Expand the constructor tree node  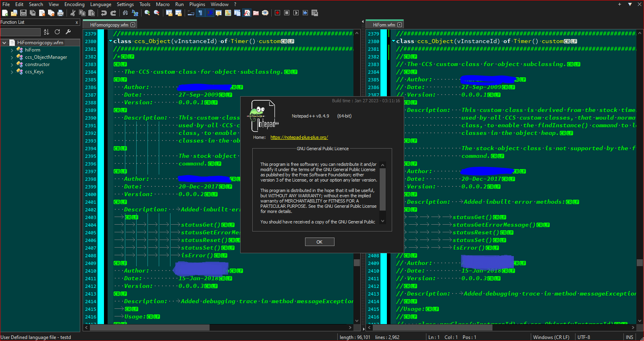tap(12, 64)
